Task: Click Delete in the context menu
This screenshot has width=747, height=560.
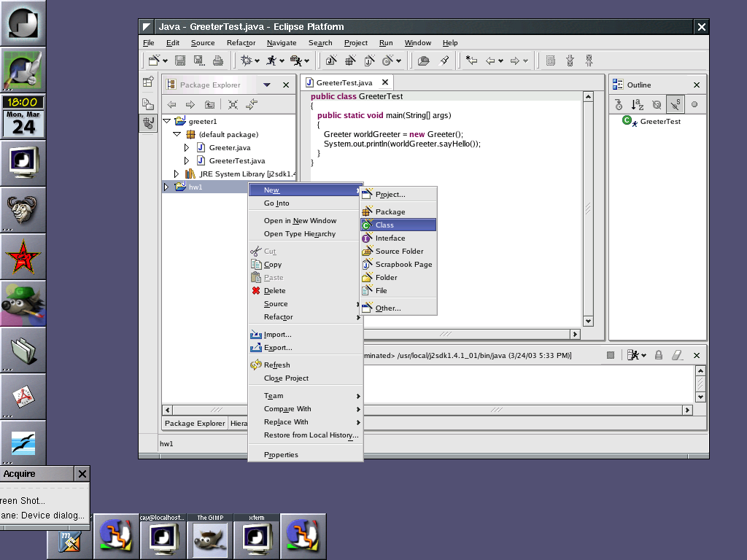Action: [x=306, y=290]
